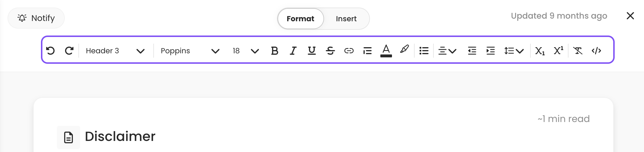The height and width of the screenshot is (152, 644).
Task: Apply superscript formatting
Action: click(x=558, y=50)
